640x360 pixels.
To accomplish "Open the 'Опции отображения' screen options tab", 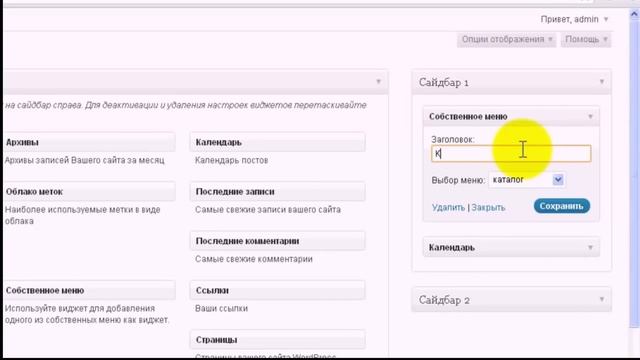I will point(507,40).
